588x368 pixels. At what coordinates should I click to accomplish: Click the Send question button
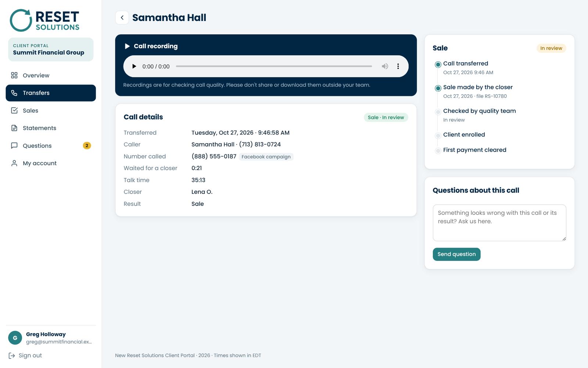coord(456,254)
